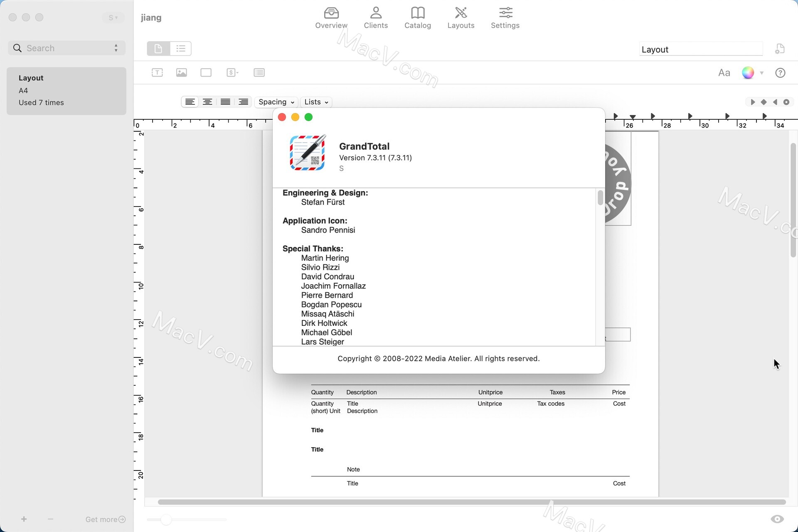Select the Taxes column header

pyautogui.click(x=557, y=392)
